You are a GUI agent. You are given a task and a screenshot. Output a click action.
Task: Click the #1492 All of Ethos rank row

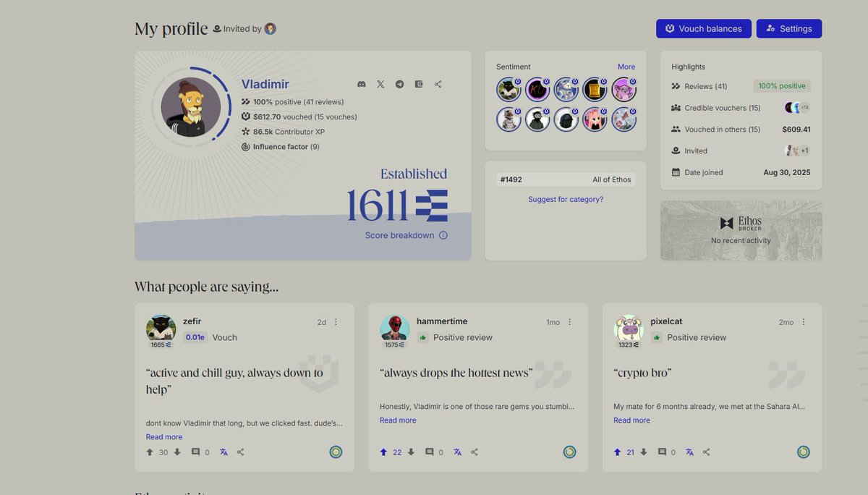point(566,179)
